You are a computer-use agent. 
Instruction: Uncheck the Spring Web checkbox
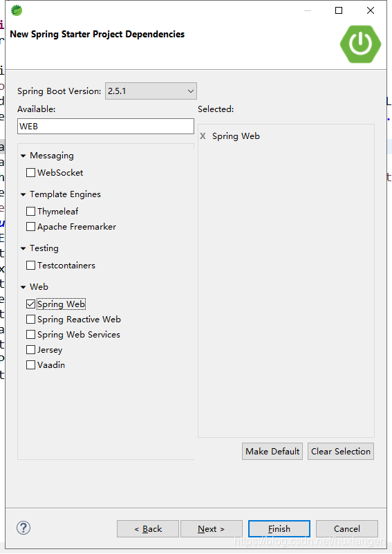[30, 304]
